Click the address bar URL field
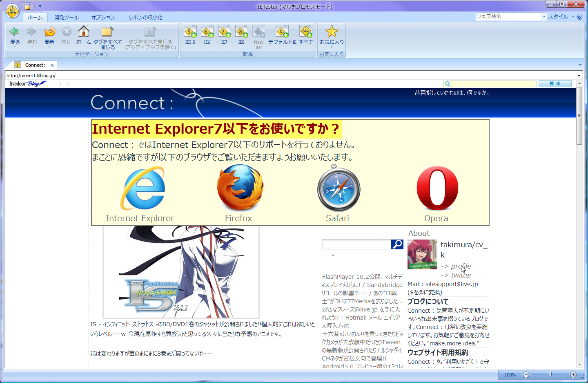588x383 pixels. pyautogui.click(x=290, y=76)
